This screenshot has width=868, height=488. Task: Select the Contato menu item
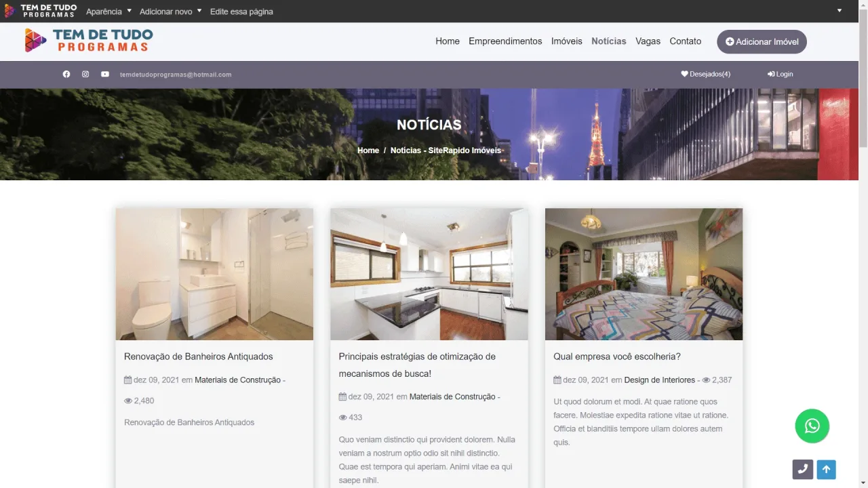pos(686,41)
